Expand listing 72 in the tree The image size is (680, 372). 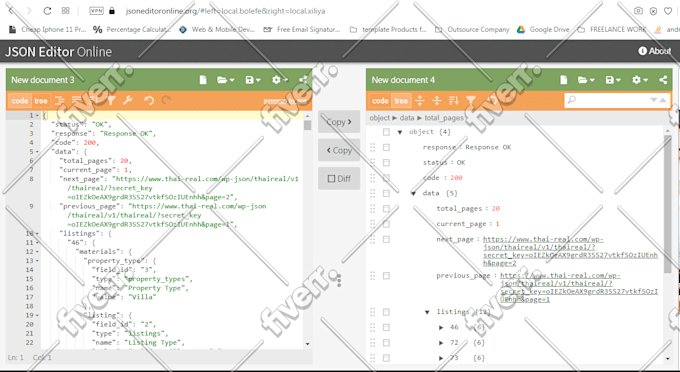tap(441, 343)
